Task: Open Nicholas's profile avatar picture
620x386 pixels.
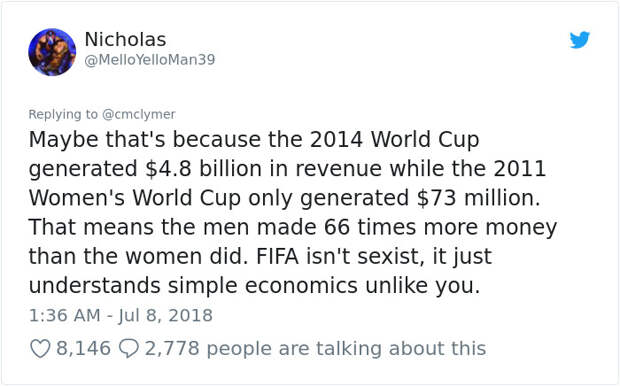Action: [52, 52]
